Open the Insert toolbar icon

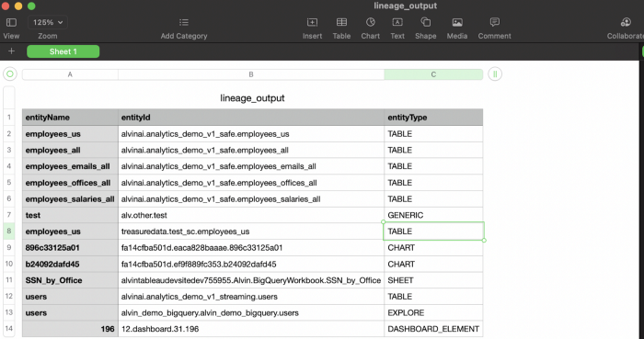pos(312,23)
